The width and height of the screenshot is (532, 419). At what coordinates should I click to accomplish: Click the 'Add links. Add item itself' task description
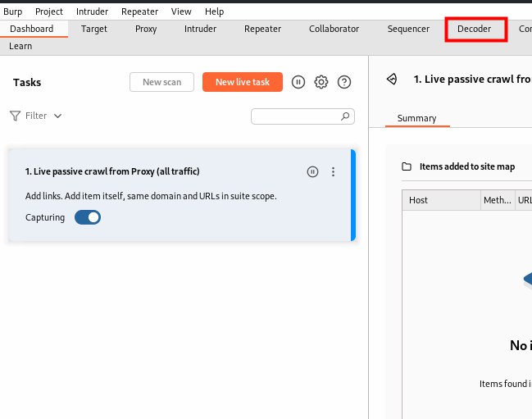[151, 196]
